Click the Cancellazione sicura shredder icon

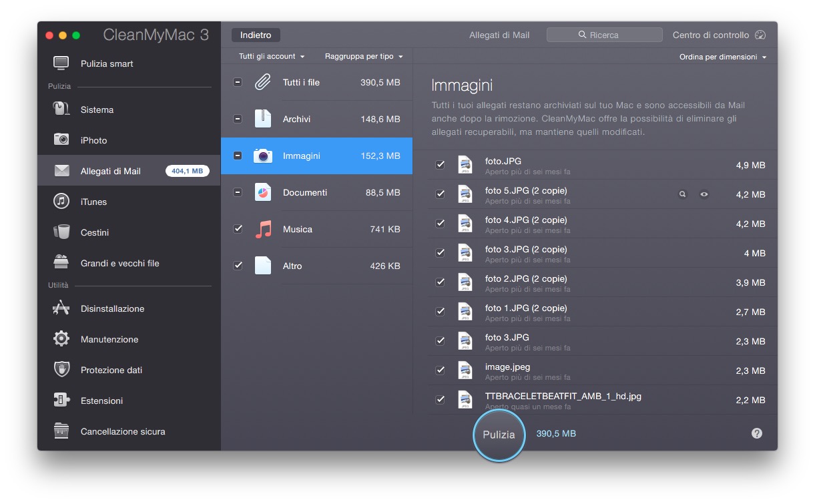tap(61, 431)
